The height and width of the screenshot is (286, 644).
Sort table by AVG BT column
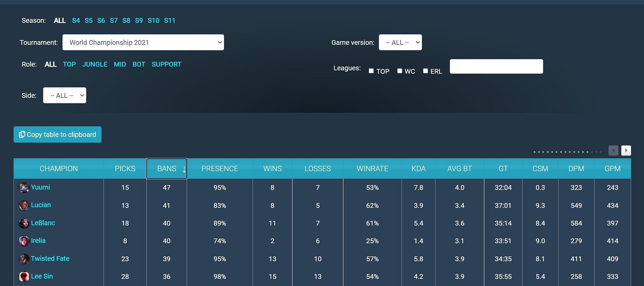[460, 168]
